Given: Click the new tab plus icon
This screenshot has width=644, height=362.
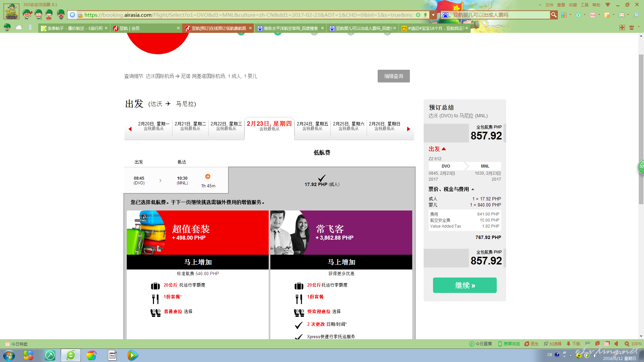Looking at the screenshot, I should pyautogui.click(x=622, y=27).
